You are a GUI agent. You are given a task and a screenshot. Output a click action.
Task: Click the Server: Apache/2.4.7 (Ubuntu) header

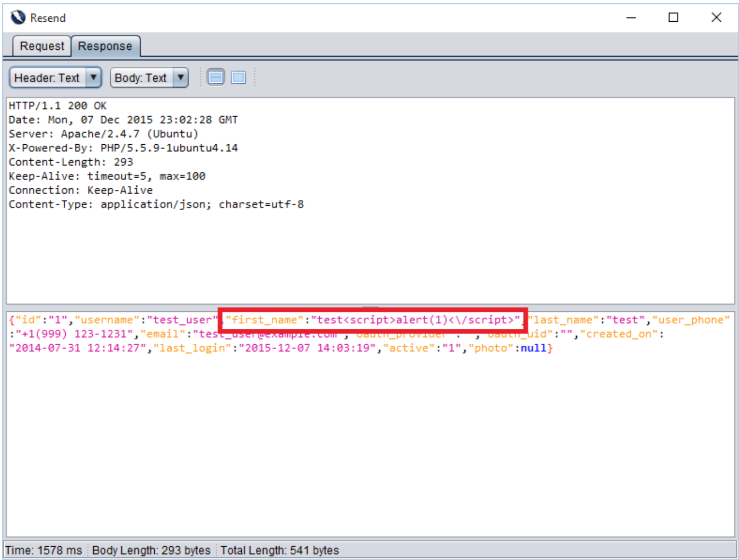(x=103, y=134)
